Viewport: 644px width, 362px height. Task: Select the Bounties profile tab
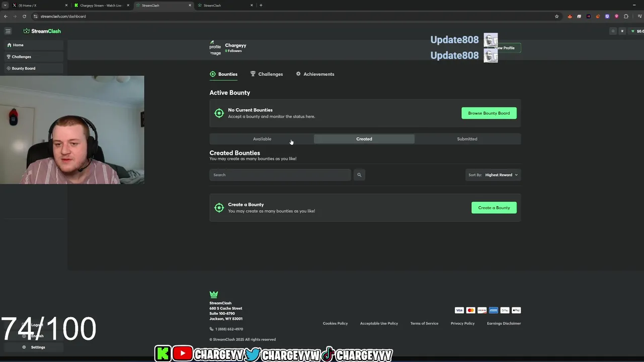[x=224, y=74]
